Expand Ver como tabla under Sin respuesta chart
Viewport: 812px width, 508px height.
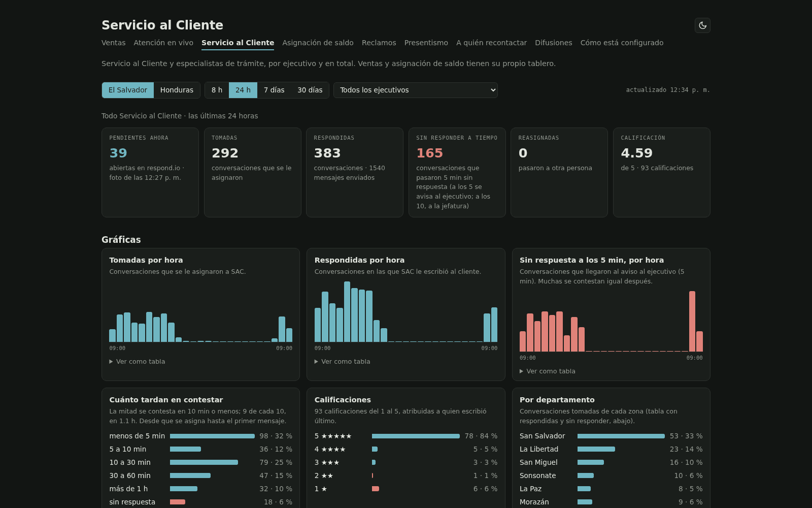point(548,371)
